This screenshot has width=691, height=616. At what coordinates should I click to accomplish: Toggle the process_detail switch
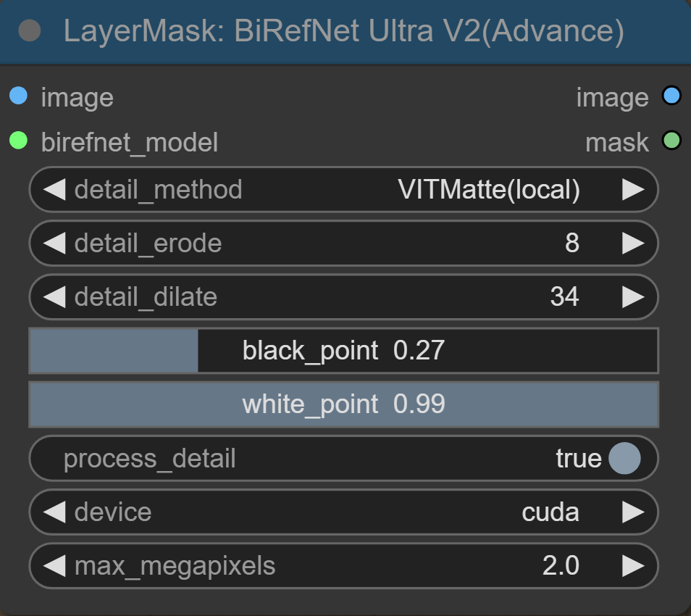624,459
